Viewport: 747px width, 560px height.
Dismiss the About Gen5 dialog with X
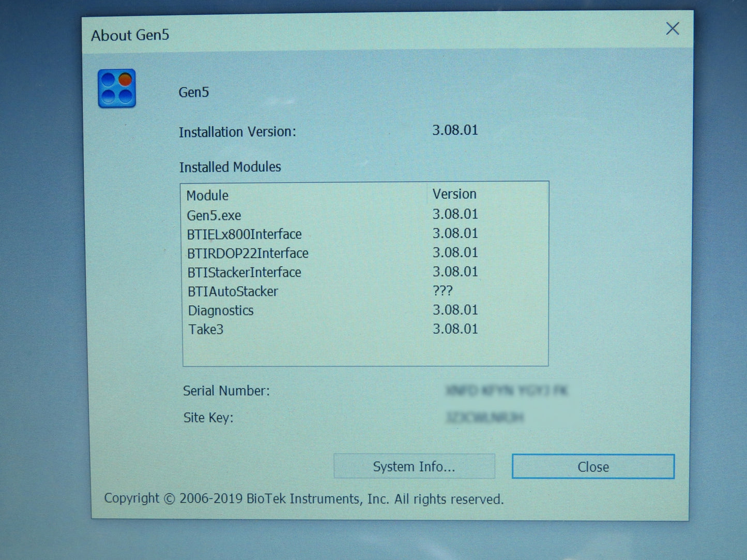pyautogui.click(x=672, y=28)
